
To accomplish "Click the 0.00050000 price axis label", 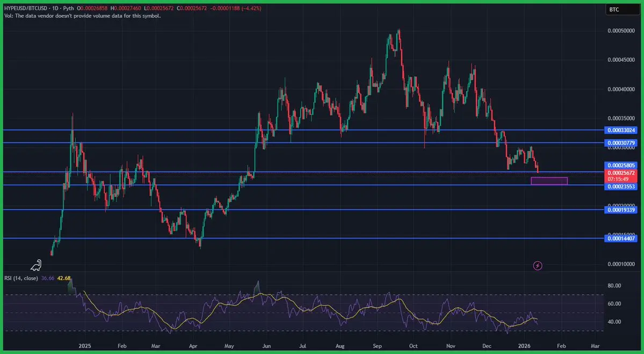I will click(621, 31).
